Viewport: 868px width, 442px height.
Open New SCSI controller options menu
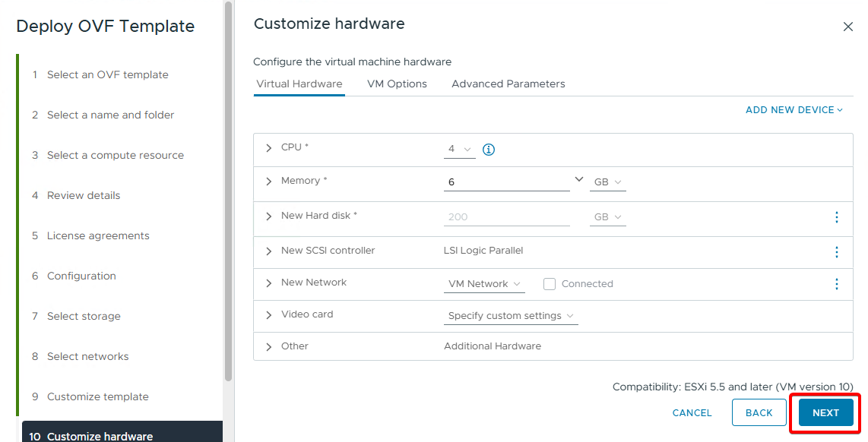[837, 252]
